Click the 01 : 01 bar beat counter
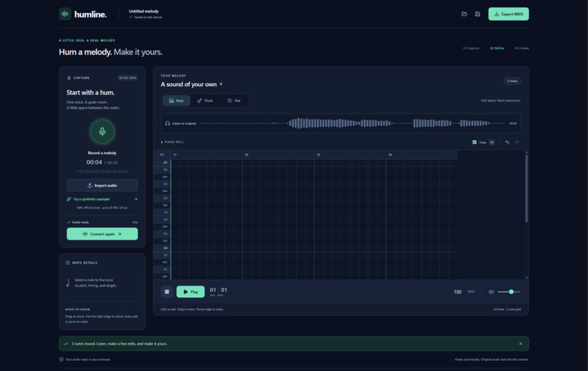The width and height of the screenshot is (588, 371). [x=218, y=290]
